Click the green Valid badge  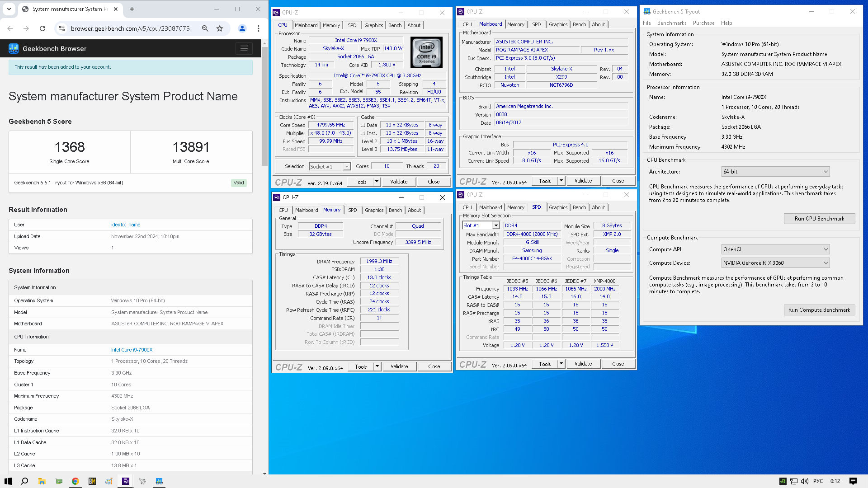(239, 183)
